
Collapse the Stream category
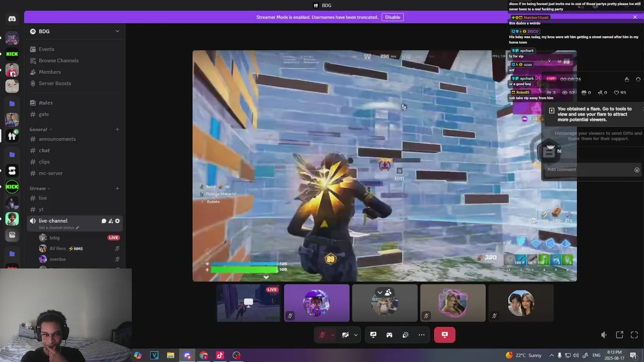40,189
